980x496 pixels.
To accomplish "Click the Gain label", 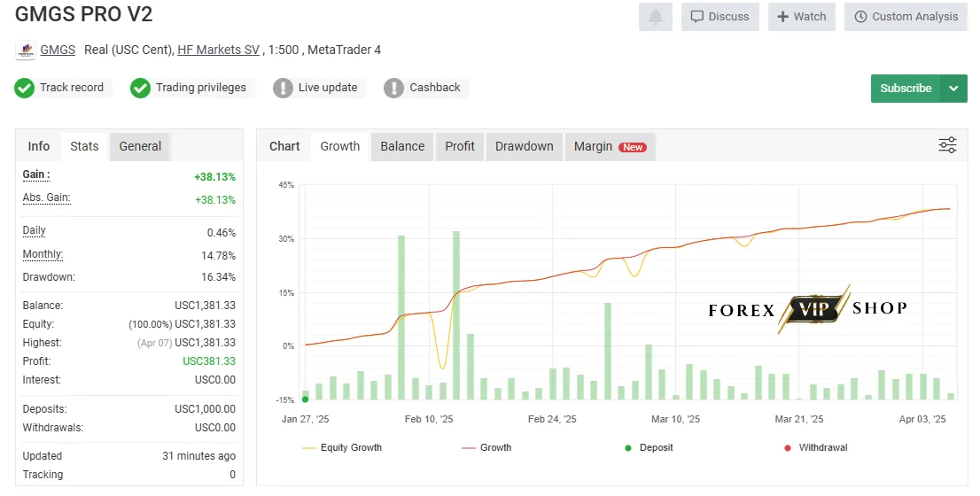I will point(36,174).
